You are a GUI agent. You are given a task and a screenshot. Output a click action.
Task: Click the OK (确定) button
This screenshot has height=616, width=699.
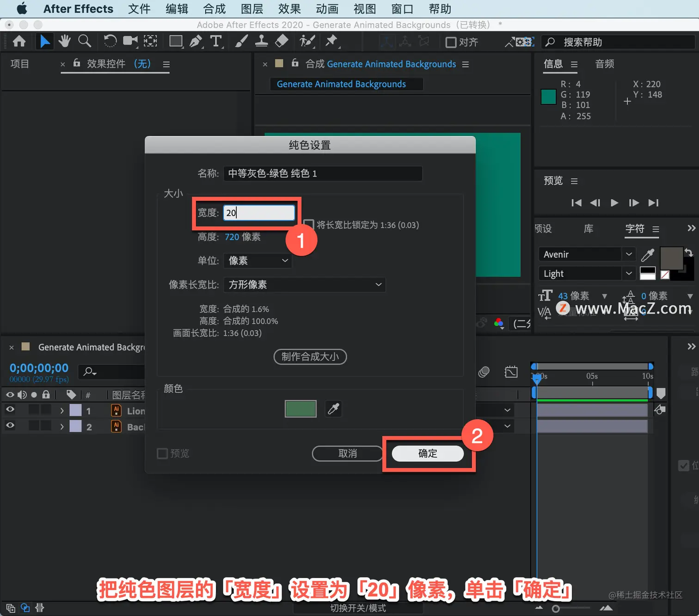click(x=428, y=454)
